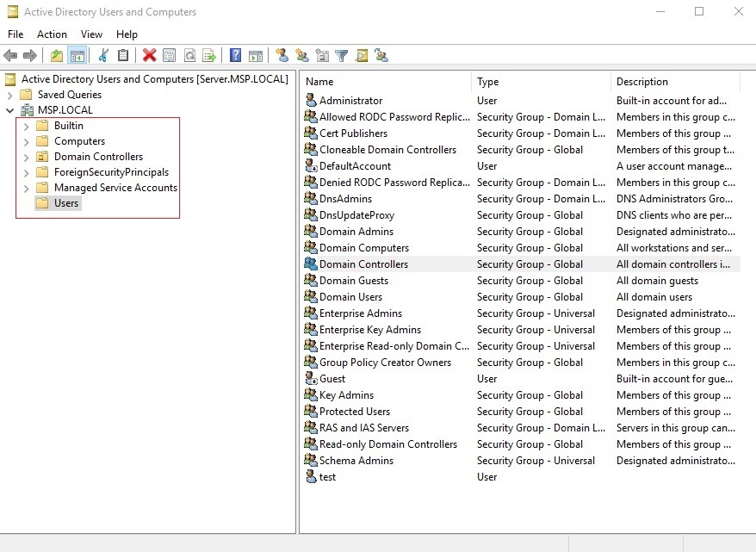Expand the Saved Queries node
The image size is (756, 552).
tap(9, 95)
